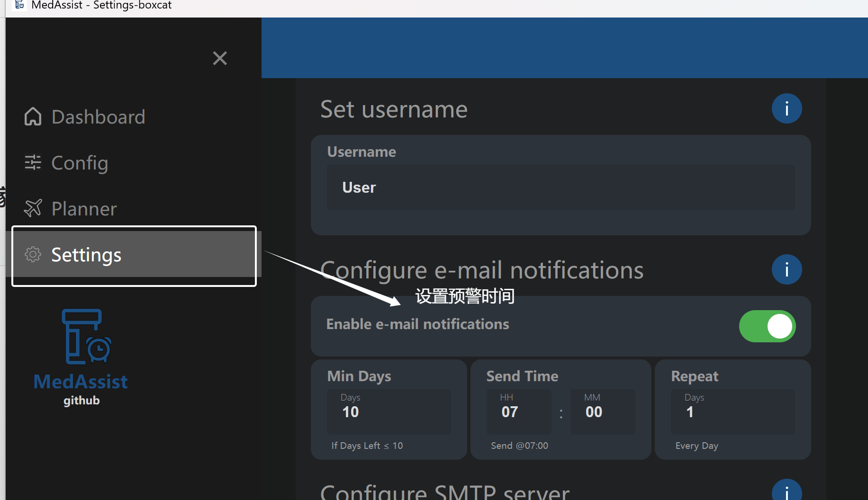
Task: Toggle Enable e-mail notifications switch
Action: tap(767, 326)
